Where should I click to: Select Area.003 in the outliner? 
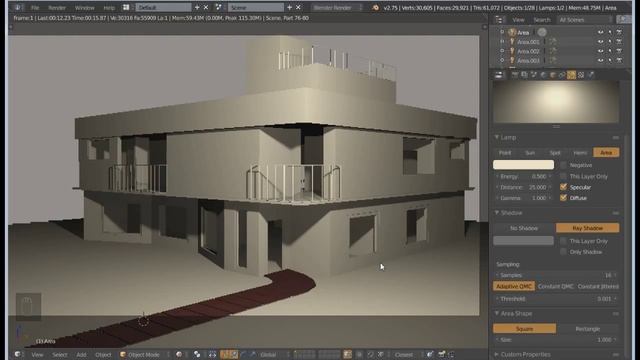coord(528,60)
